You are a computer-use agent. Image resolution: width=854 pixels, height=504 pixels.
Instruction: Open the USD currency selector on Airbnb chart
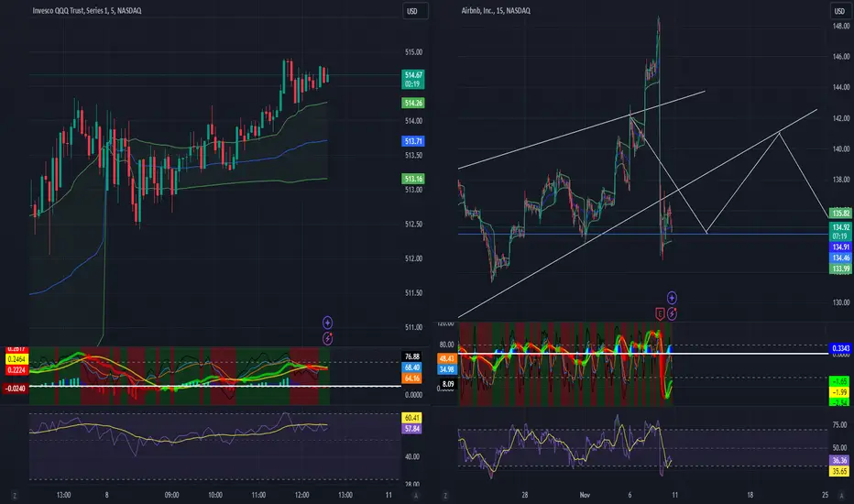(x=839, y=11)
